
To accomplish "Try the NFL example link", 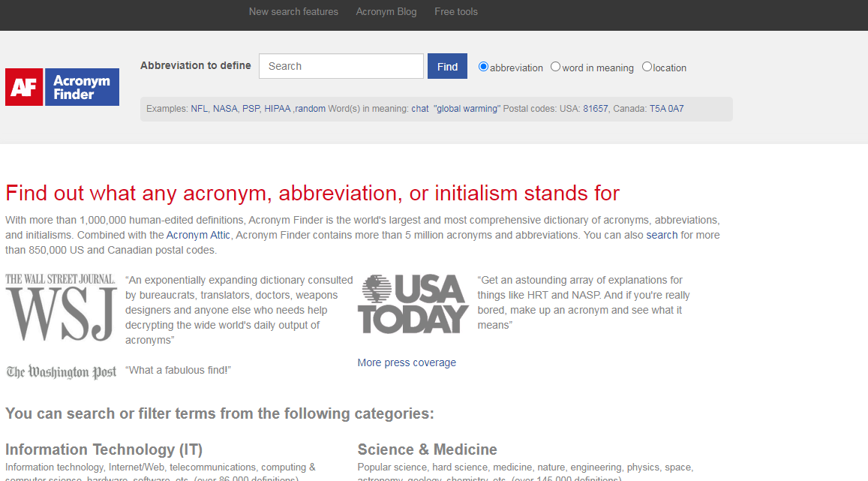I will (199, 109).
